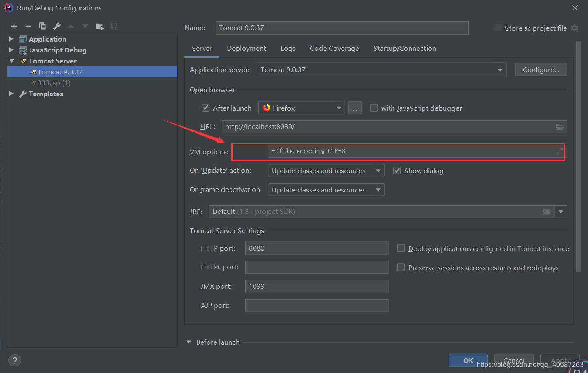Expand JavaScript Debug tree node
588x373 pixels.
(x=11, y=50)
